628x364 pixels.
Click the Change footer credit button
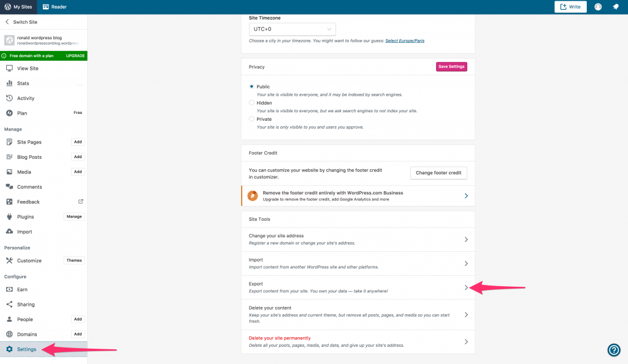(x=438, y=173)
